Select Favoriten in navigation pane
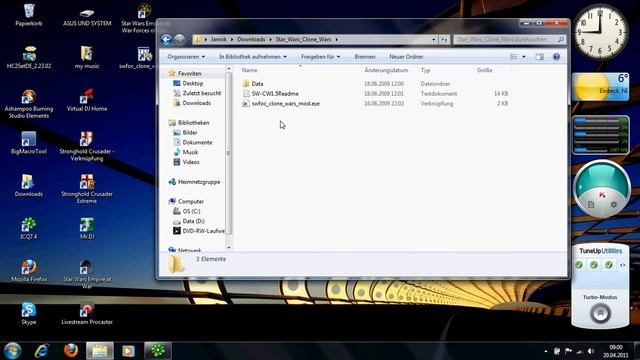640x360 pixels. [189, 73]
